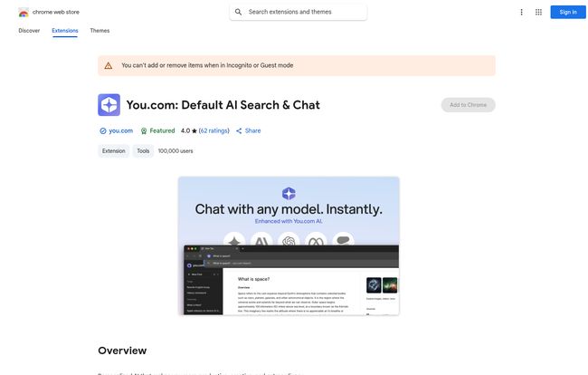This screenshot has height=375, width=588.
Task: Click the warning triangle icon in banner
Action: pyautogui.click(x=109, y=66)
